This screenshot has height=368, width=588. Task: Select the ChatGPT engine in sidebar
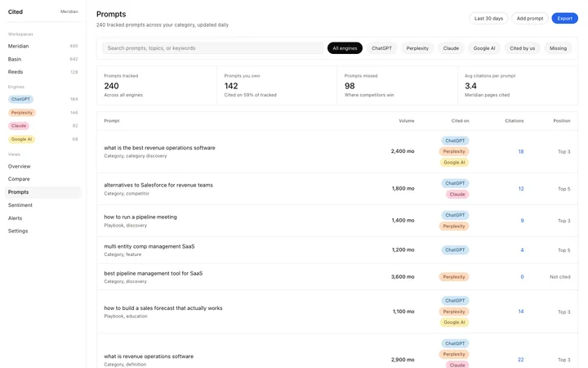(20, 99)
